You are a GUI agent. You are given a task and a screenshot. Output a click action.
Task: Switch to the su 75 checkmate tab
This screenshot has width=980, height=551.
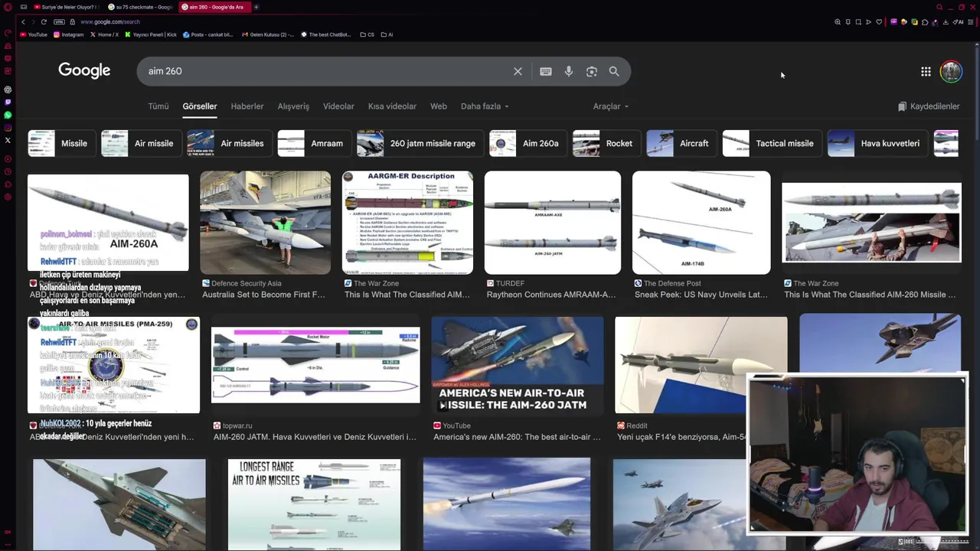point(140,7)
